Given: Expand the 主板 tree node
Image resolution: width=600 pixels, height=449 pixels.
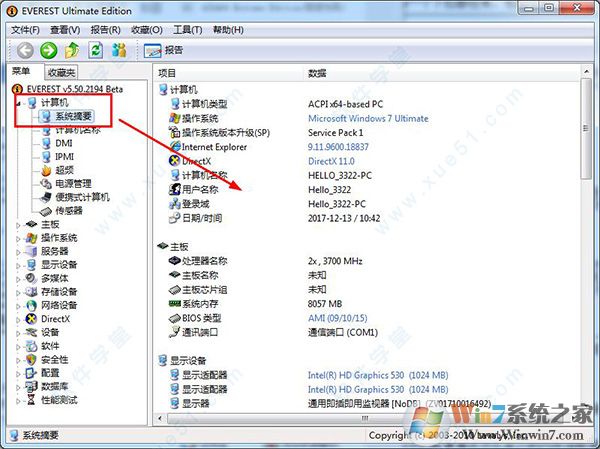Looking at the screenshot, I should [x=18, y=225].
